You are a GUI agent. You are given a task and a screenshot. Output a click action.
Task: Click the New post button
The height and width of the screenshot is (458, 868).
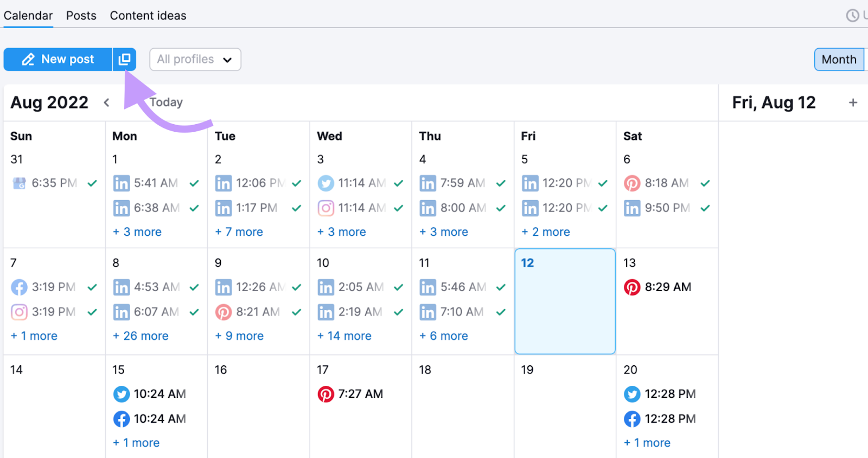58,59
